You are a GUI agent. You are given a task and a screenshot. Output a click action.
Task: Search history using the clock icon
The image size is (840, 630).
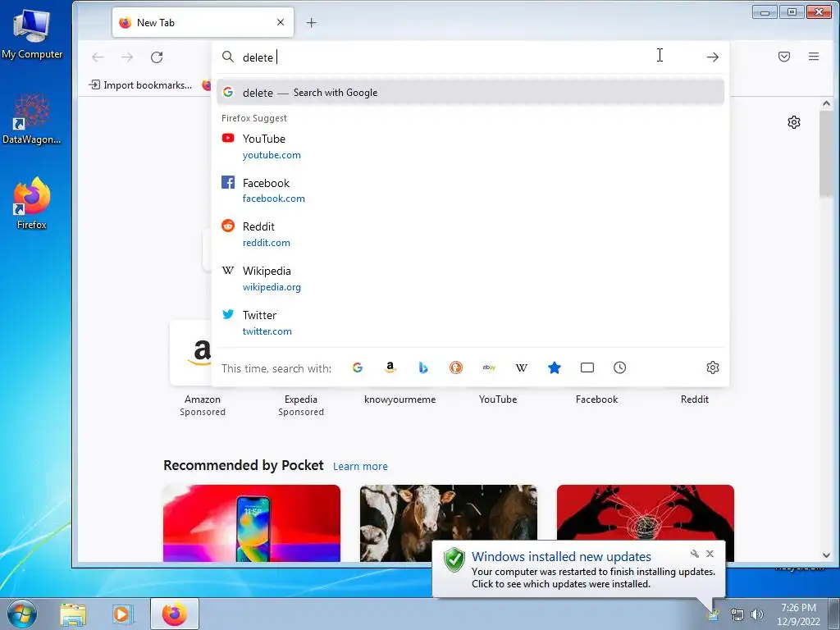pos(620,367)
